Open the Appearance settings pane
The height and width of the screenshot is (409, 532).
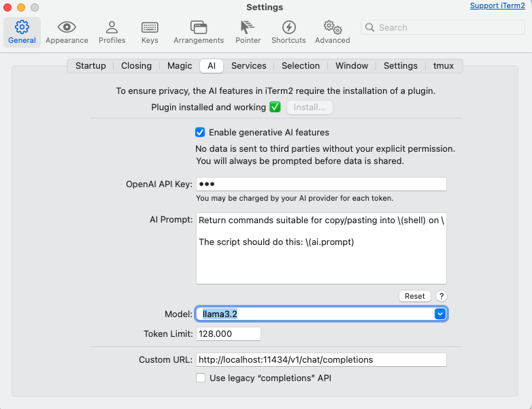[x=67, y=32]
